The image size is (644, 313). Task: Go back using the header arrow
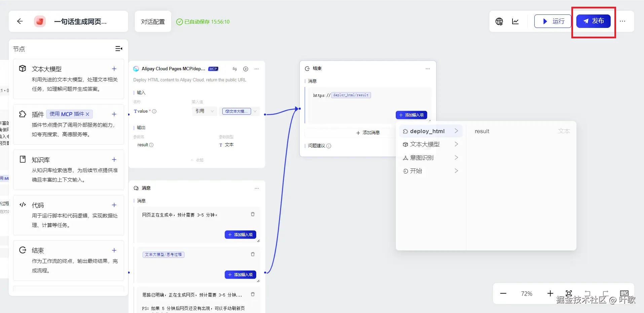point(20,22)
